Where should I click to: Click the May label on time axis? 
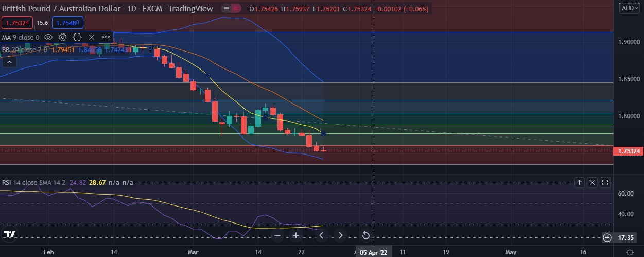click(x=511, y=252)
